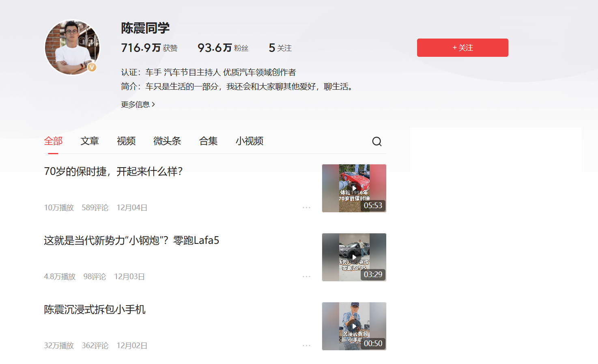The height and width of the screenshot is (364, 598).
Task: Open the 微头条 tab
Action: 167,141
